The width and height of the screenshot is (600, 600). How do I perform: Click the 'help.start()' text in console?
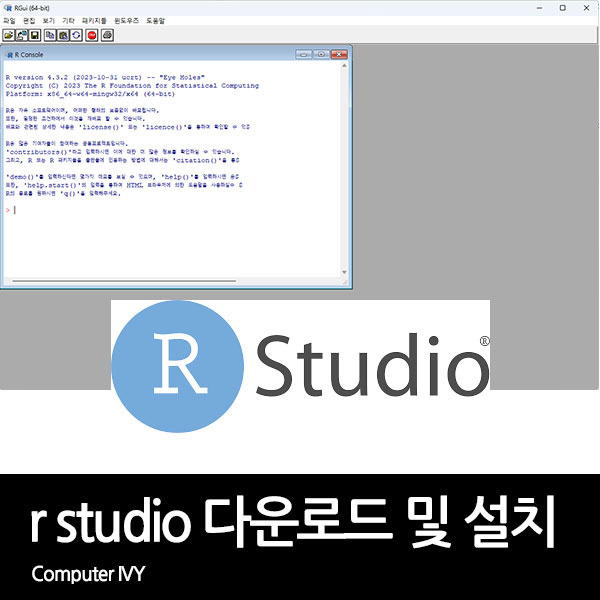(53, 185)
